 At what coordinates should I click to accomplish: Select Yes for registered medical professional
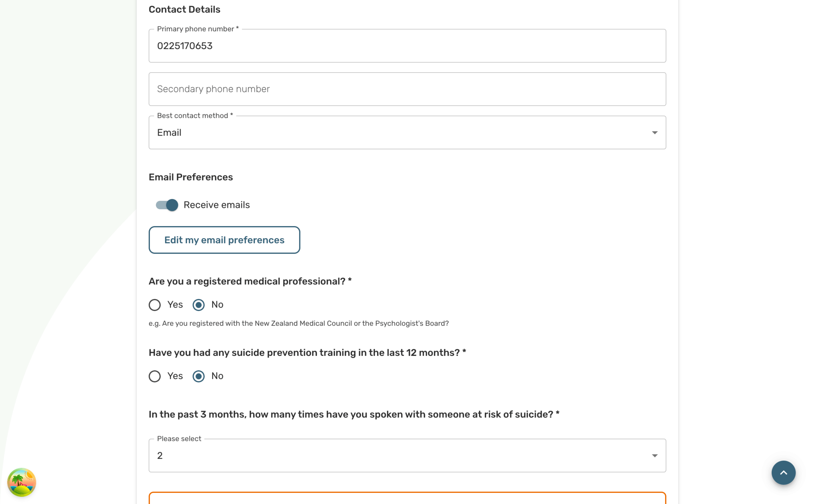[155, 305]
